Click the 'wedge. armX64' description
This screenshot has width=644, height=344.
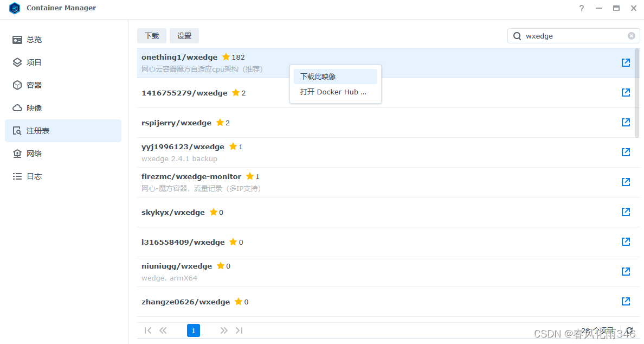point(169,278)
